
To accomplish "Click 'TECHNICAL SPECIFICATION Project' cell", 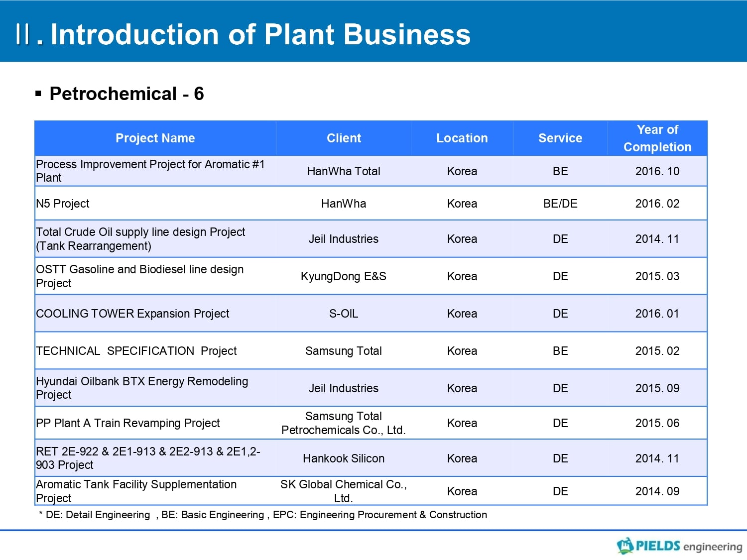I will [155, 350].
